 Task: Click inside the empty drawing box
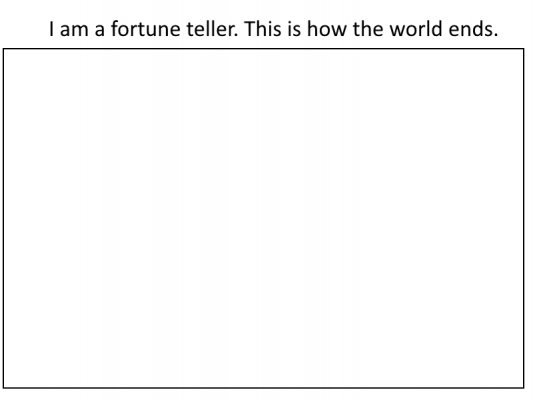(263, 218)
